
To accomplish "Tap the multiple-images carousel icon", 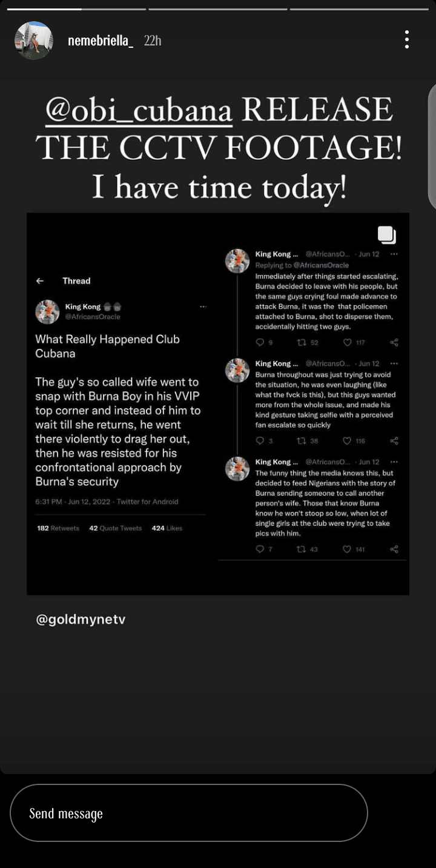I will tap(386, 235).
